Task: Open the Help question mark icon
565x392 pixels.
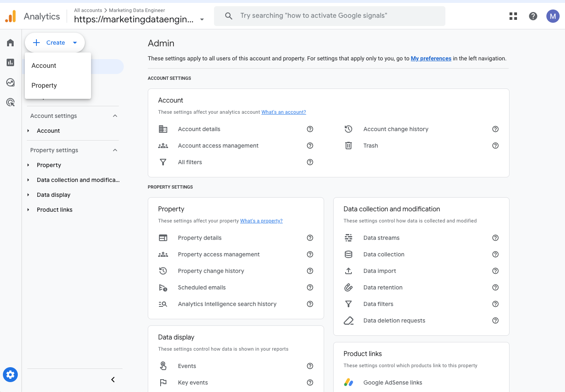Action: pyautogui.click(x=533, y=16)
